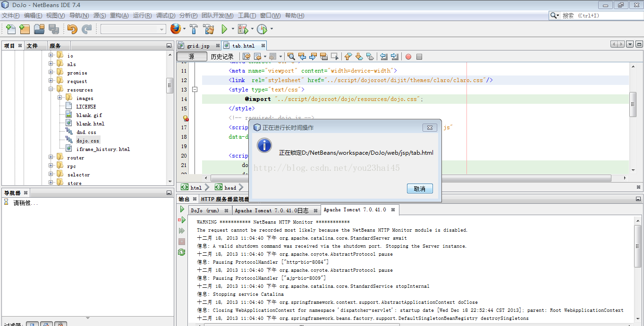Viewport: 644px width, 326px height.
Task: Open the Firefox browser dropdown arrow
Action: pos(185,29)
